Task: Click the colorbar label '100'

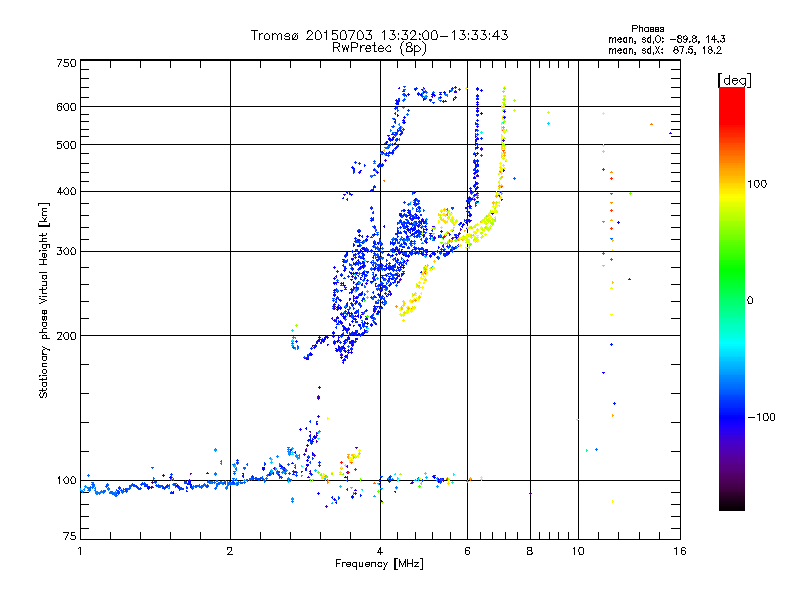Action: (757, 184)
